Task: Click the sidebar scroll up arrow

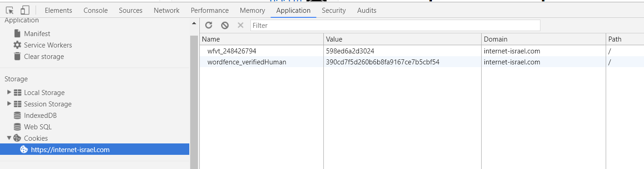Action: point(194,23)
